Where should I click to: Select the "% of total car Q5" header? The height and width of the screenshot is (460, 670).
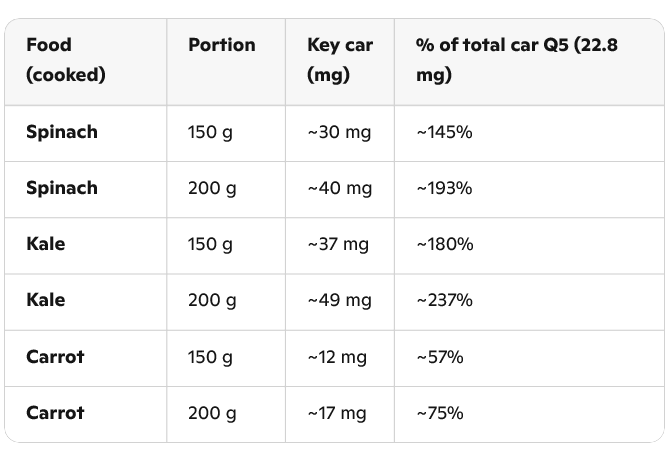(x=498, y=60)
